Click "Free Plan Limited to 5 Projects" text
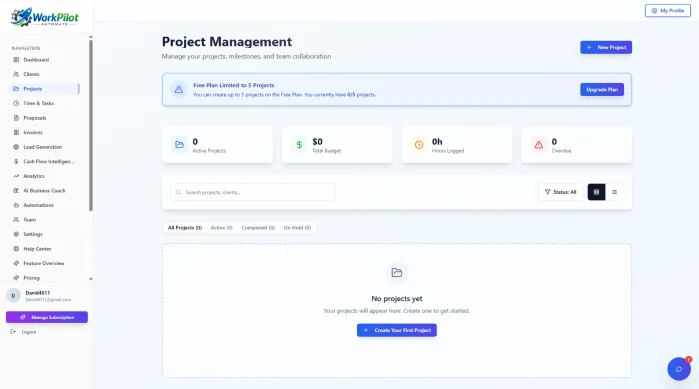The width and height of the screenshot is (699, 389). (234, 85)
